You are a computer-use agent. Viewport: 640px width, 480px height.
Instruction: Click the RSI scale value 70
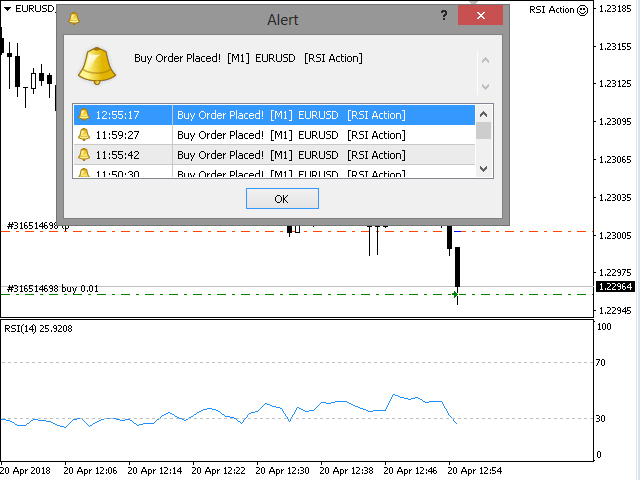600,362
